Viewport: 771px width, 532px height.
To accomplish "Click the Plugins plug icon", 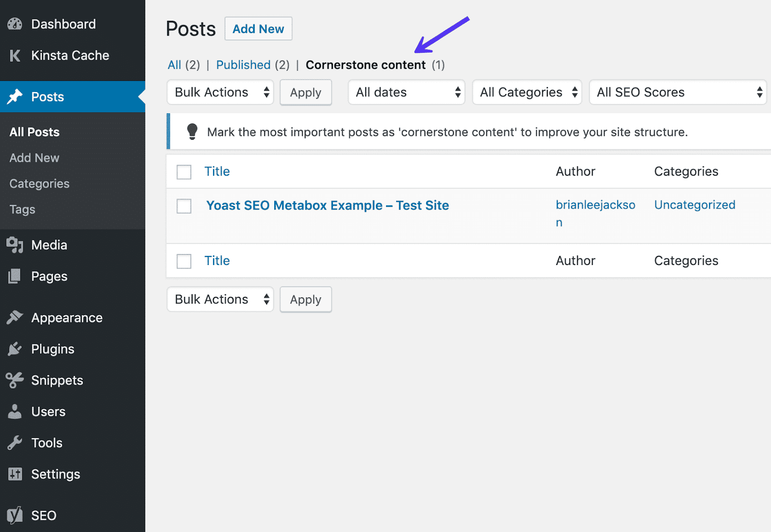I will [x=15, y=348].
